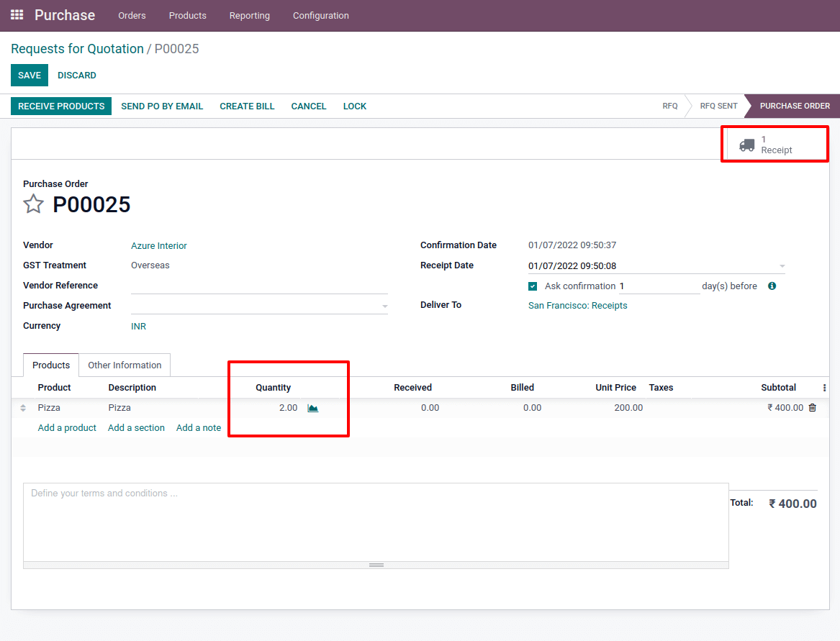The width and height of the screenshot is (840, 641).
Task: Click Add a product link
Action: coord(67,428)
